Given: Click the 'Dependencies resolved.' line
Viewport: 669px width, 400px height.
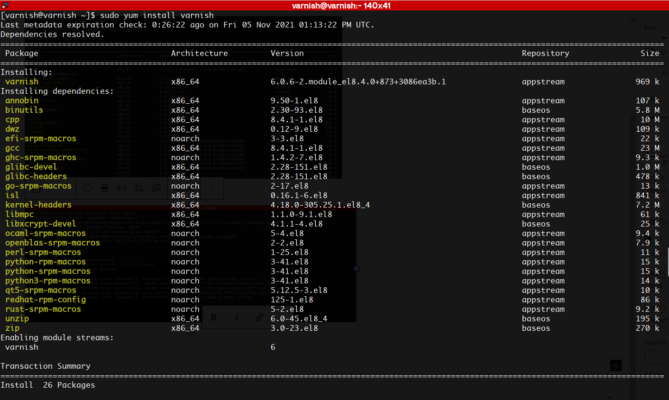Looking at the screenshot, I should [x=52, y=34].
